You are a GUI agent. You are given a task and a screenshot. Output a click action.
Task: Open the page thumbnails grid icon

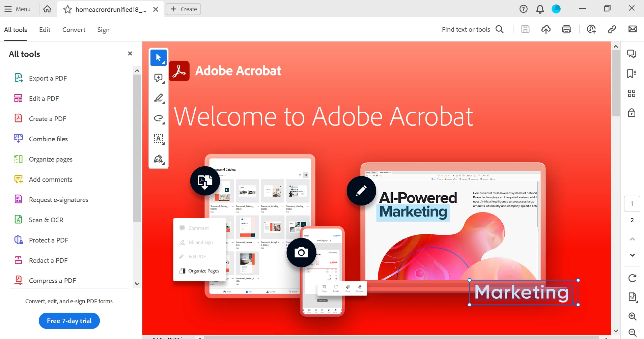(x=632, y=93)
